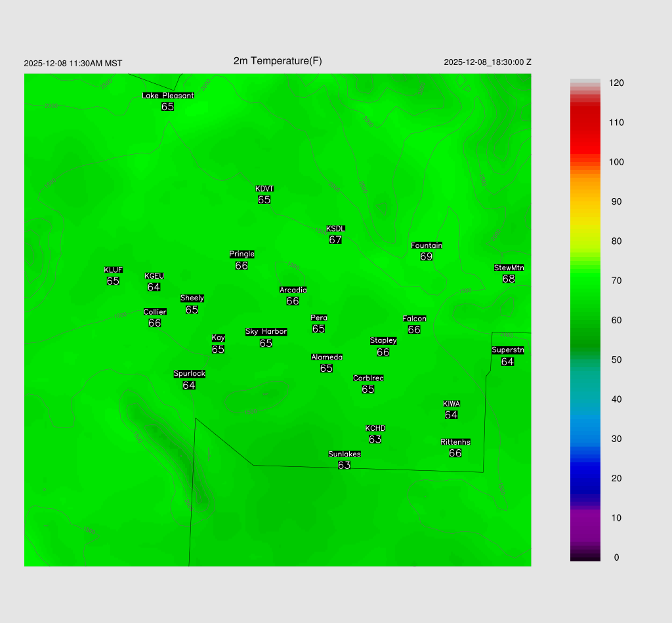Click the red 110 region on colorbar
Viewport: 672px width, 623px height.
point(585,123)
